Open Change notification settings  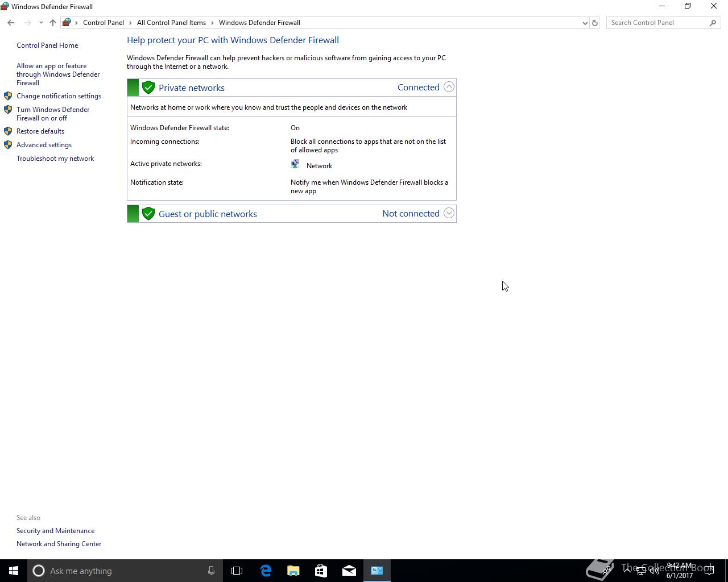click(59, 96)
